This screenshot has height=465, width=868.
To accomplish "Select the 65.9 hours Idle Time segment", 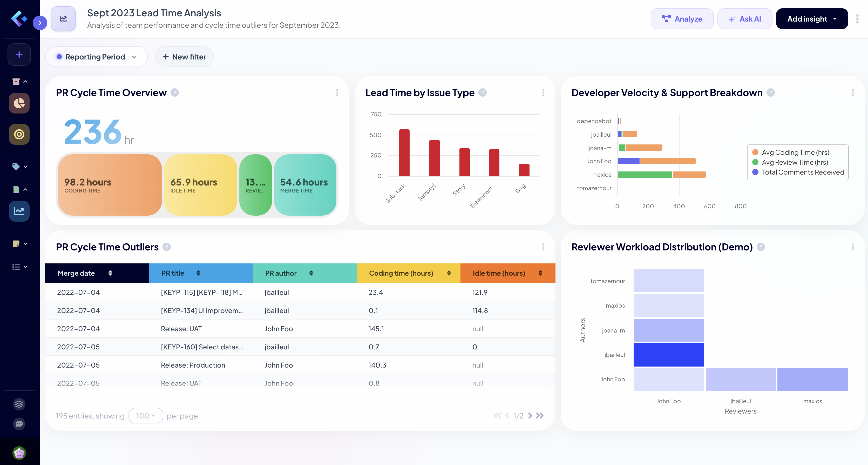I will click(200, 185).
